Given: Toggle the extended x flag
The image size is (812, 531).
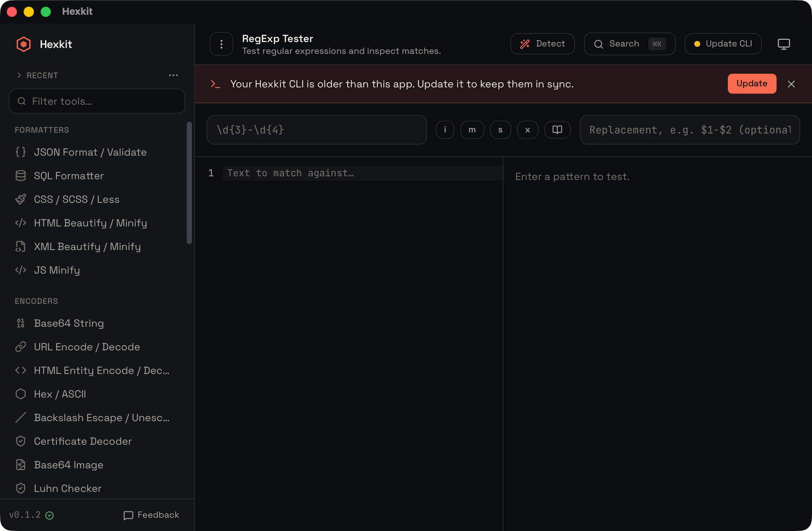Looking at the screenshot, I should (x=528, y=130).
